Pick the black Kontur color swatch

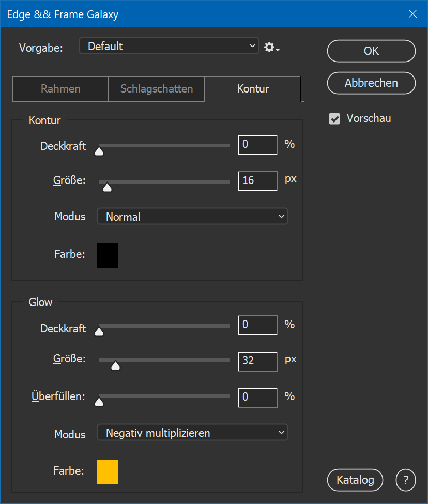coord(108,255)
